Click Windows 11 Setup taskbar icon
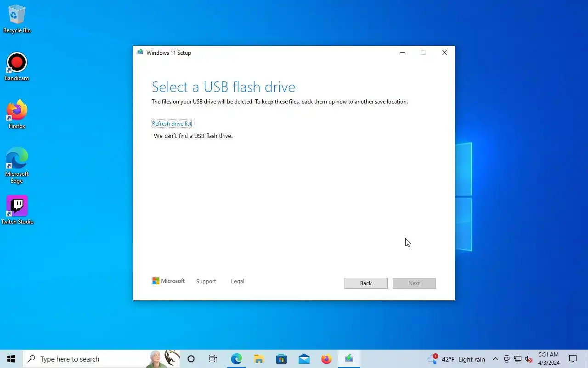Image resolution: width=588 pixels, height=368 pixels. 349,359
